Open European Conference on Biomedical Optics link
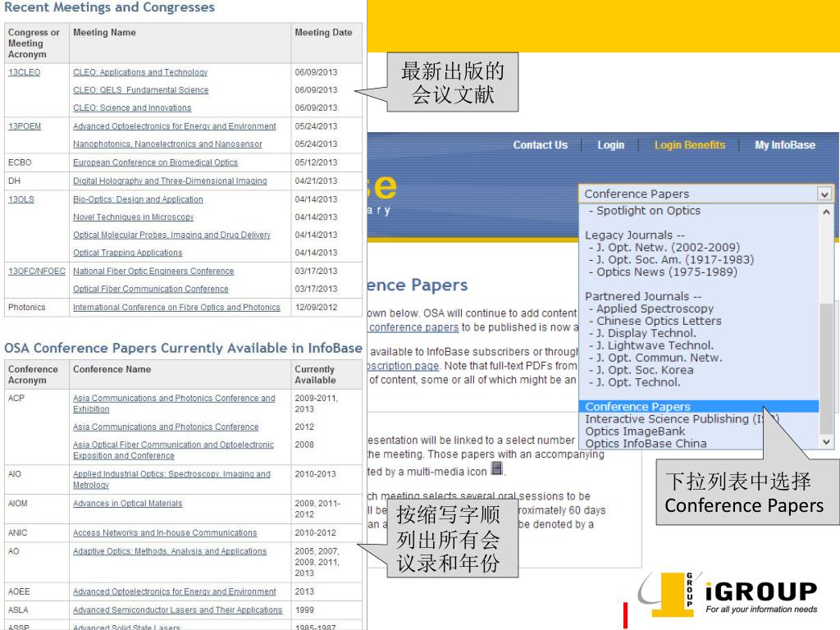The width and height of the screenshot is (840, 630). click(155, 162)
